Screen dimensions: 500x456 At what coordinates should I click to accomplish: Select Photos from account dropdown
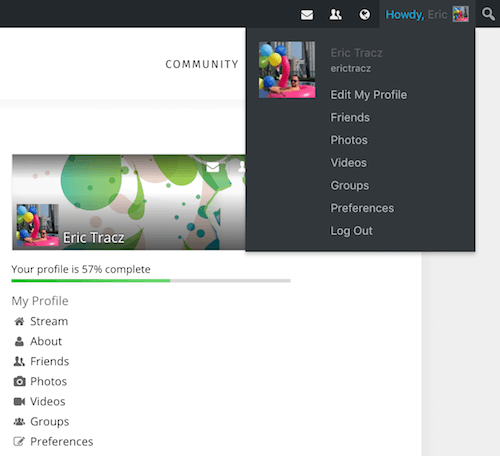[349, 140]
